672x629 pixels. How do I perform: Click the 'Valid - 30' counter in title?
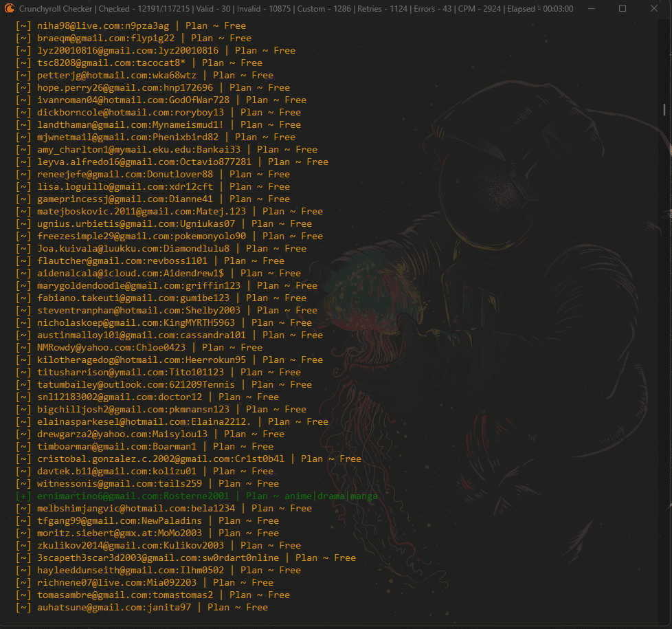213,9
